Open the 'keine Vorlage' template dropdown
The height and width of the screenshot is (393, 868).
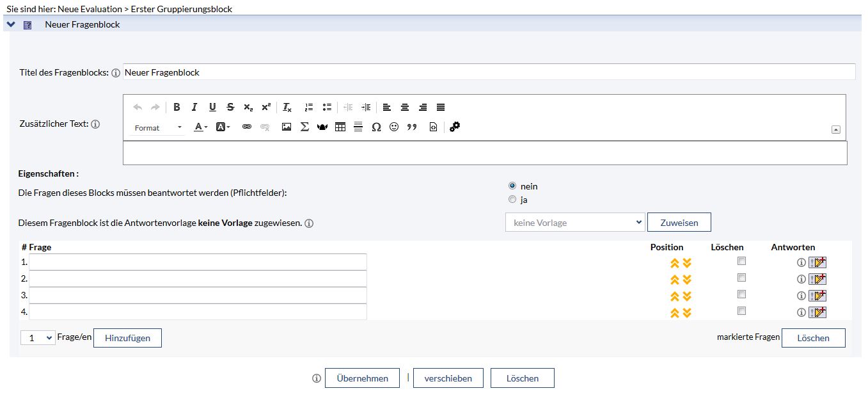click(x=574, y=223)
